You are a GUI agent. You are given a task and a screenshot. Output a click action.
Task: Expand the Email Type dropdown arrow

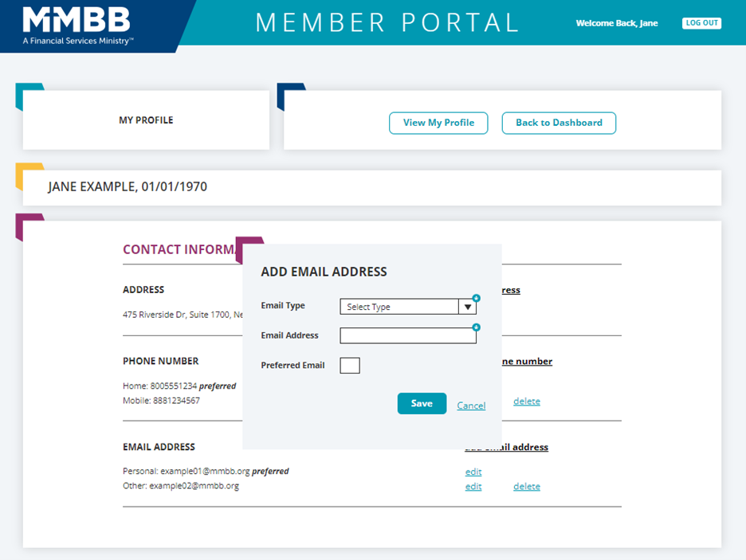coord(468,307)
